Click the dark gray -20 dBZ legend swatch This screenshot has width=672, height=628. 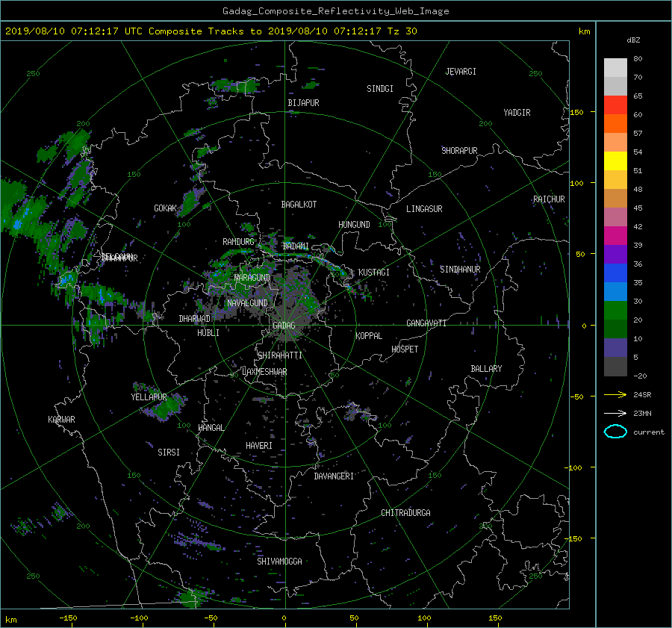pos(615,367)
